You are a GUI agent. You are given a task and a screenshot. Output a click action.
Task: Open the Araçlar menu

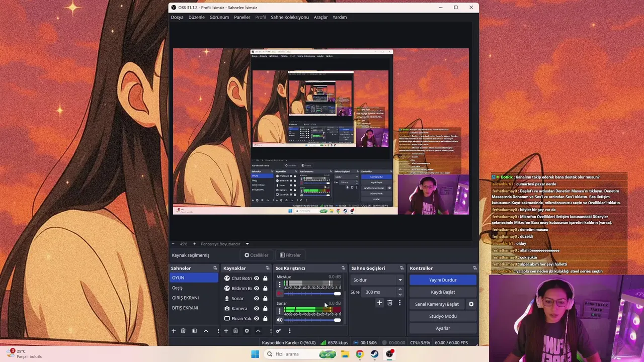click(320, 17)
